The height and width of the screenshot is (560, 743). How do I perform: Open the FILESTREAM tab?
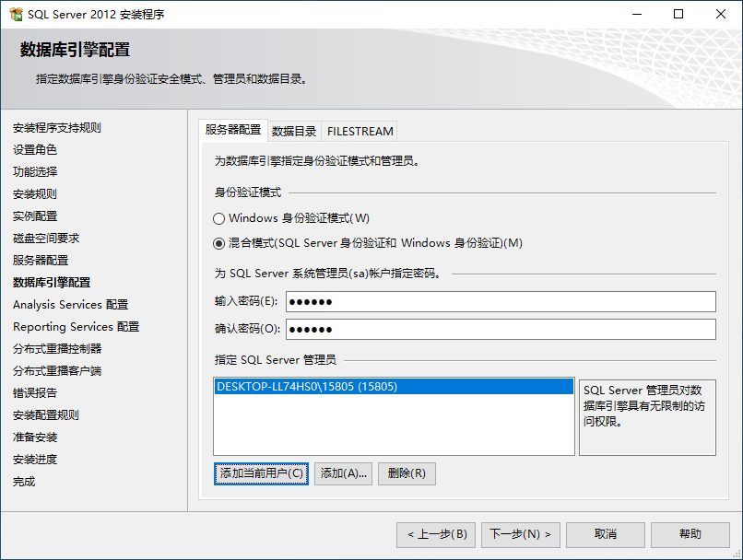360,131
